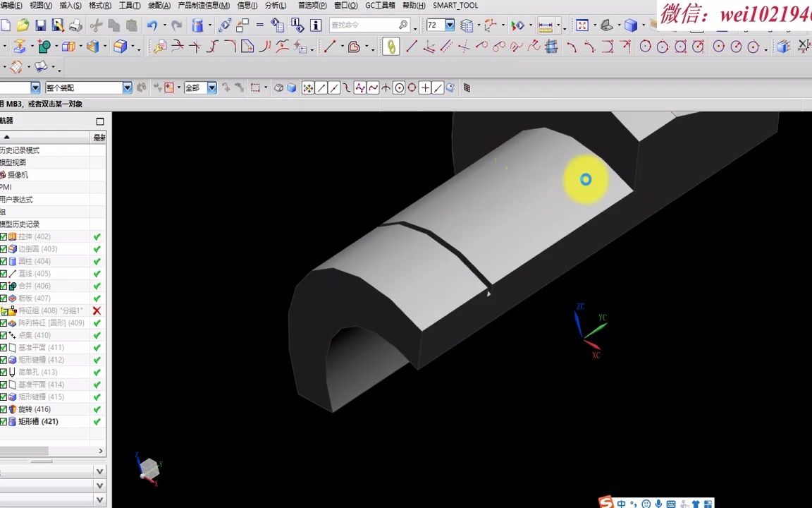Click the yellow highlighted circle on the model
This screenshot has width=812, height=508.
(586, 179)
